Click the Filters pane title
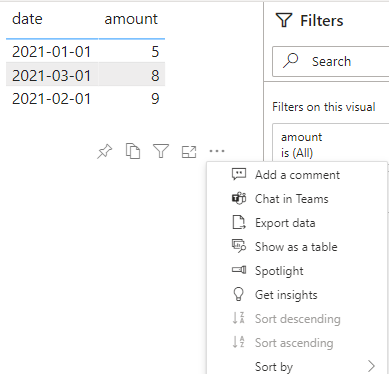389x374 pixels. click(x=322, y=21)
